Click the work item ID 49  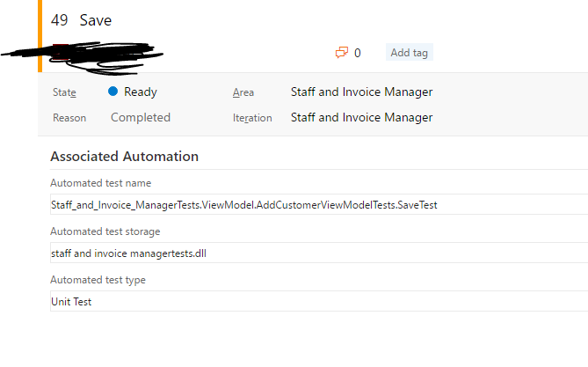point(60,19)
